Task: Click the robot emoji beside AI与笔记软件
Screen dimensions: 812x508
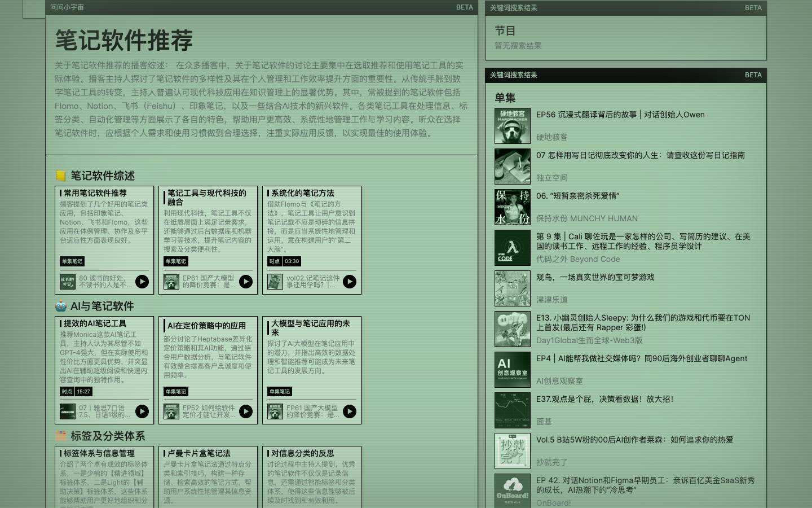Action: click(61, 306)
